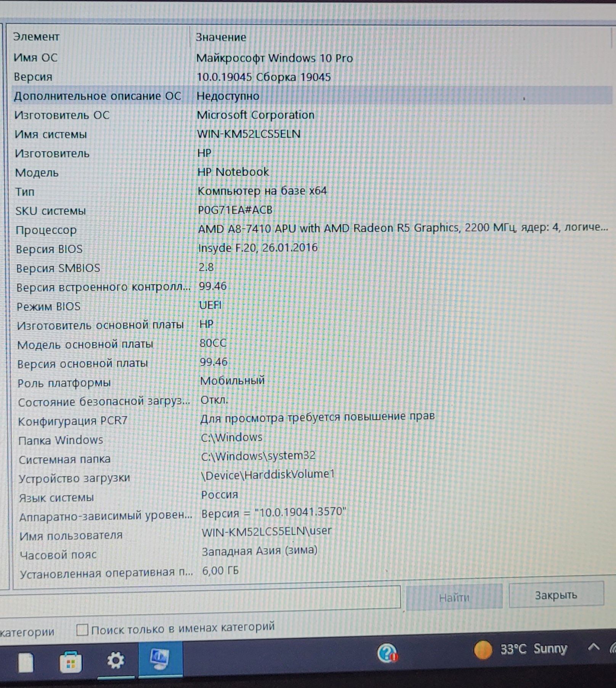
Task: Select the 'Версия' row with 10.0.19045
Action: (312, 77)
